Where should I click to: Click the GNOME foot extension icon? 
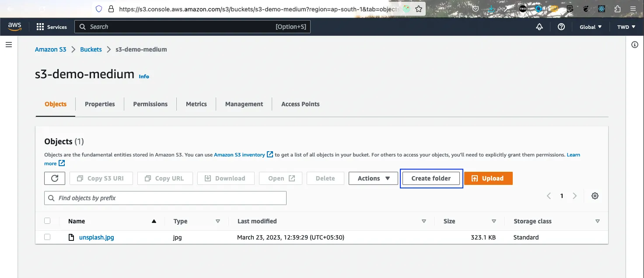point(586,9)
